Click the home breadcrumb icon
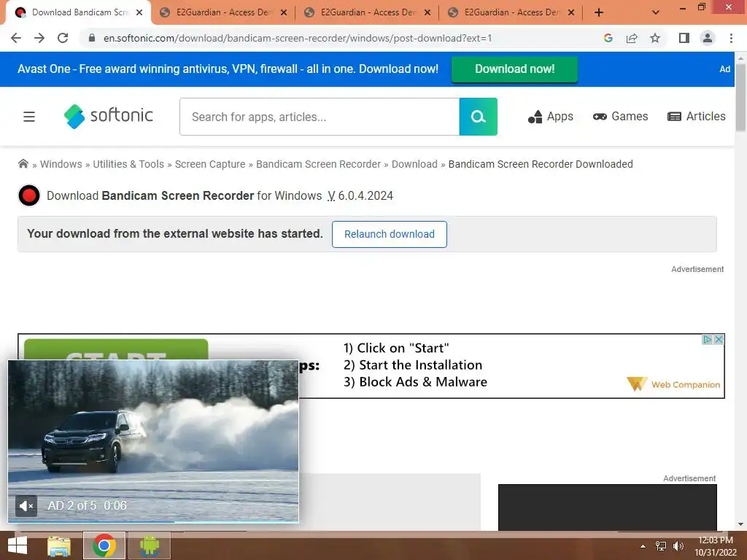The image size is (747, 560). [23, 164]
